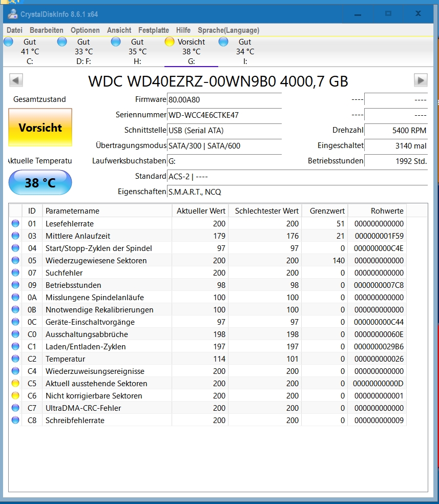Click yellow dot of Nicht korrigierbare Sektoren

pos(15,395)
